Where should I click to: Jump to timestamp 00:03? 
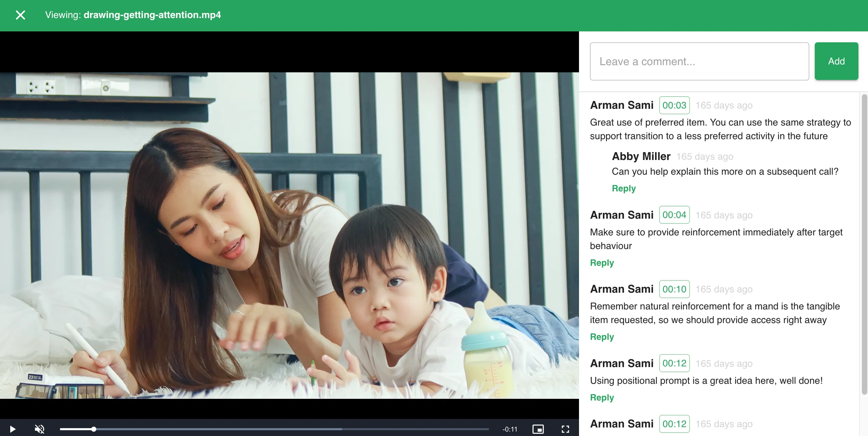[674, 105]
